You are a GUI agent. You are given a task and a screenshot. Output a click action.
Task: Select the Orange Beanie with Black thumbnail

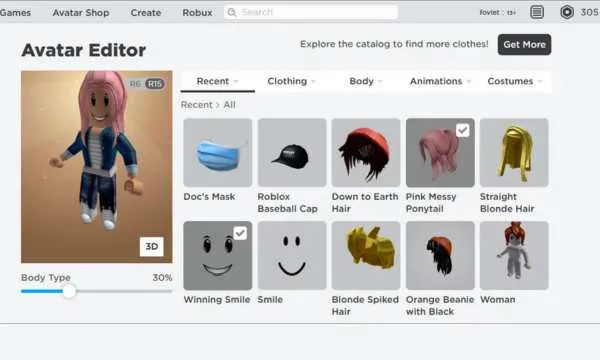[x=440, y=255]
